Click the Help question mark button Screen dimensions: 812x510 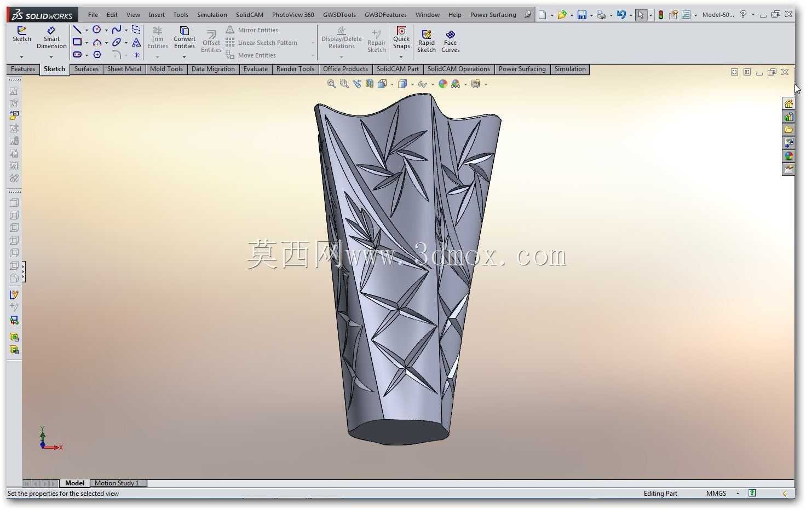tap(743, 15)
